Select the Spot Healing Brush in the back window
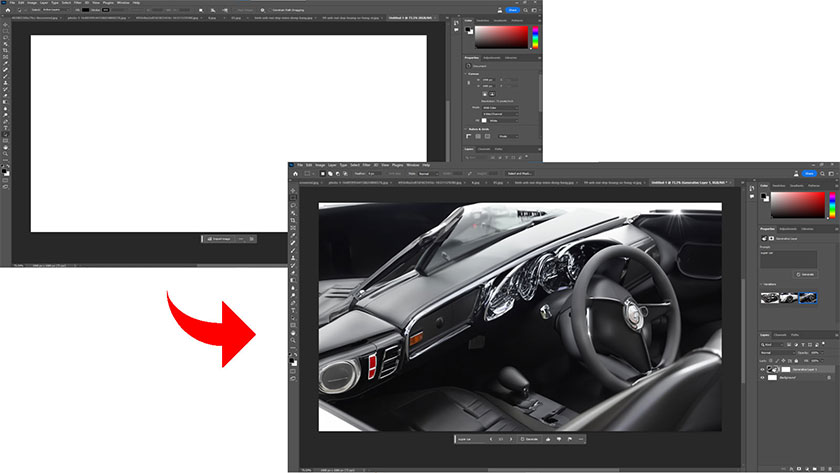Image resolution: width=840 pixels, height=473 pixels. coord(5,70)
